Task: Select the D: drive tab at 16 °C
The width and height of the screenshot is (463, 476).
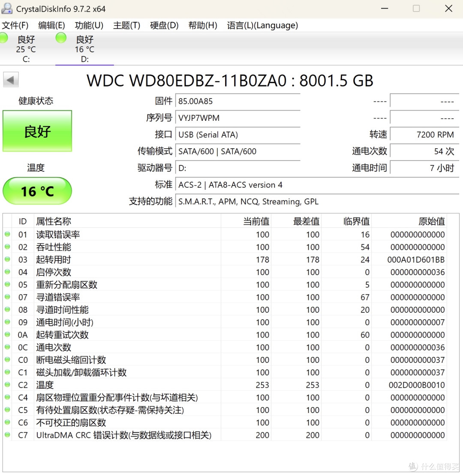Action: (85, 48)
